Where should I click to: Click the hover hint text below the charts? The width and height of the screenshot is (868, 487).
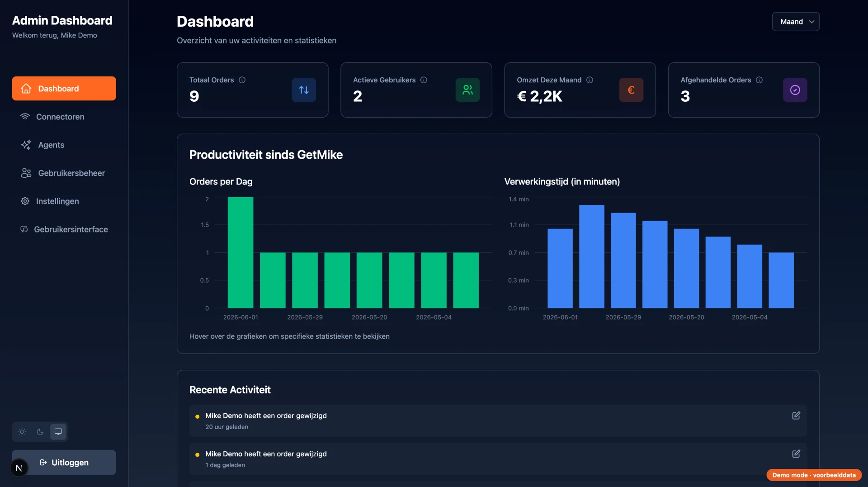point(289,336)
